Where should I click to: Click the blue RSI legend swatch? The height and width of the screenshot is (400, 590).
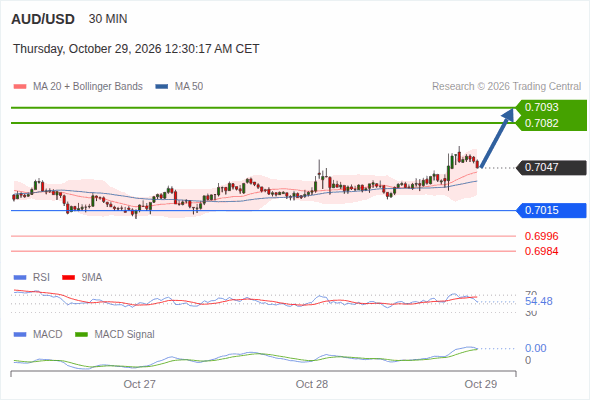20,278
